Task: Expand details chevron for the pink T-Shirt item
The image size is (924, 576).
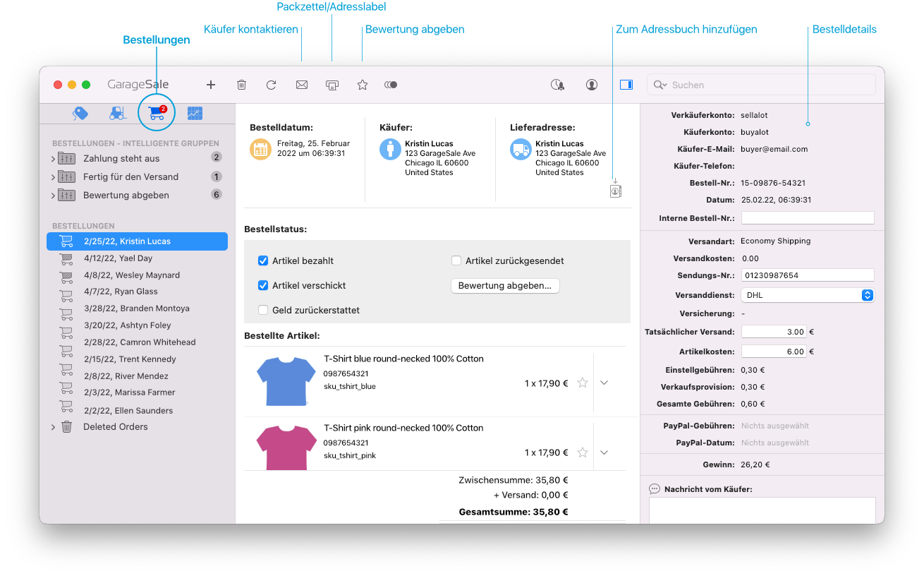Action: [x=604, y=452]
